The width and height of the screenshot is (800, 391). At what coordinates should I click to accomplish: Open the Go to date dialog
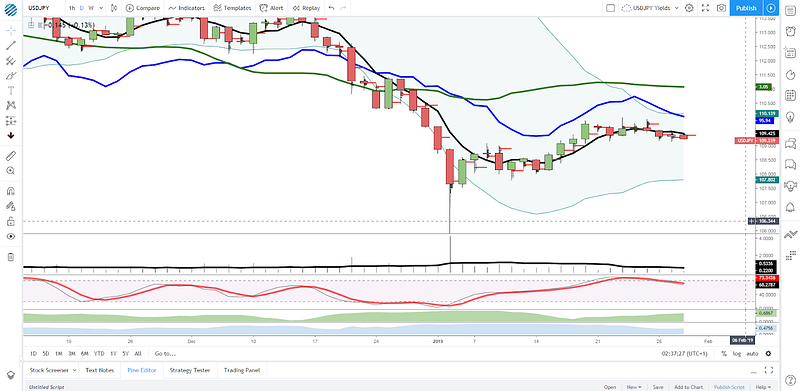pos(165,353)
